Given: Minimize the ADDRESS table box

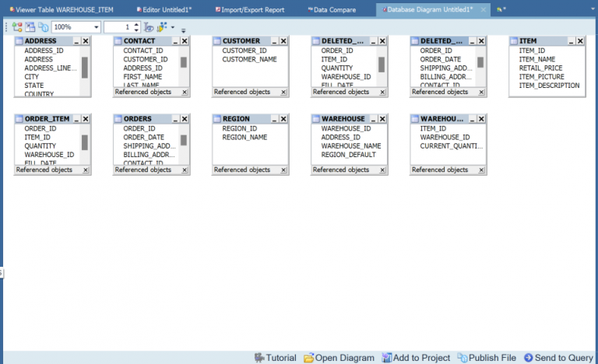Looking at the screenshot, I should (76, 41).
